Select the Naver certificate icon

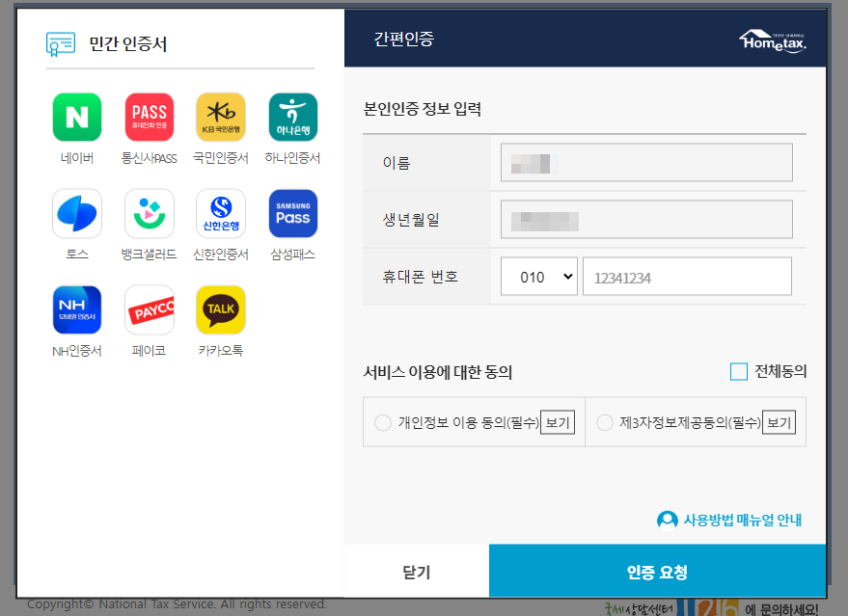coord(77,117)
